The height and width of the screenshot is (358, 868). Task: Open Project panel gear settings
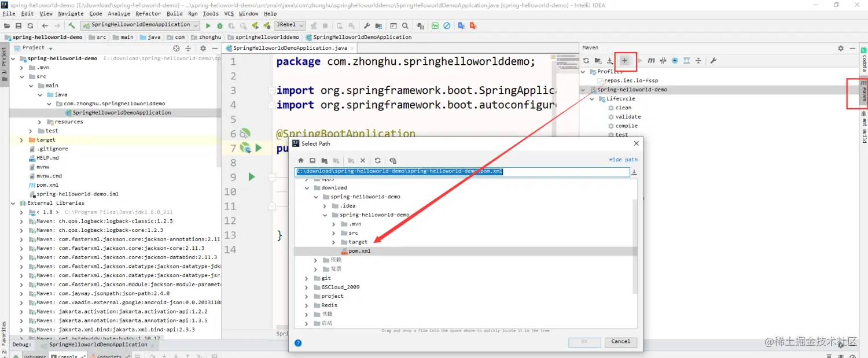coord(202,48)
